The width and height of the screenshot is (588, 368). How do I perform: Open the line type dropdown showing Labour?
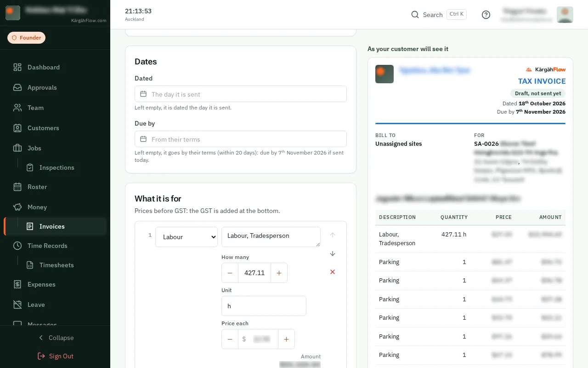click(187, 237)
